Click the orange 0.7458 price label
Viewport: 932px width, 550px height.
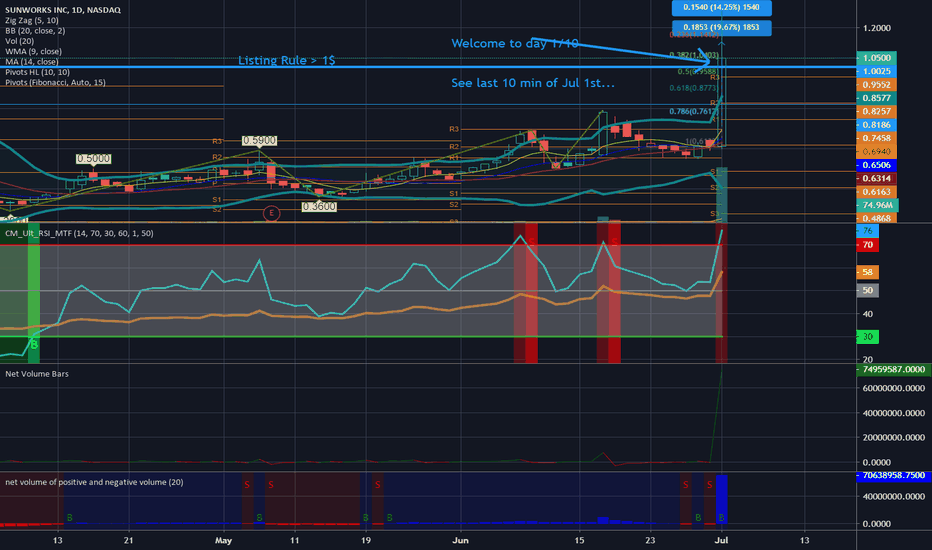coord(876,139)
